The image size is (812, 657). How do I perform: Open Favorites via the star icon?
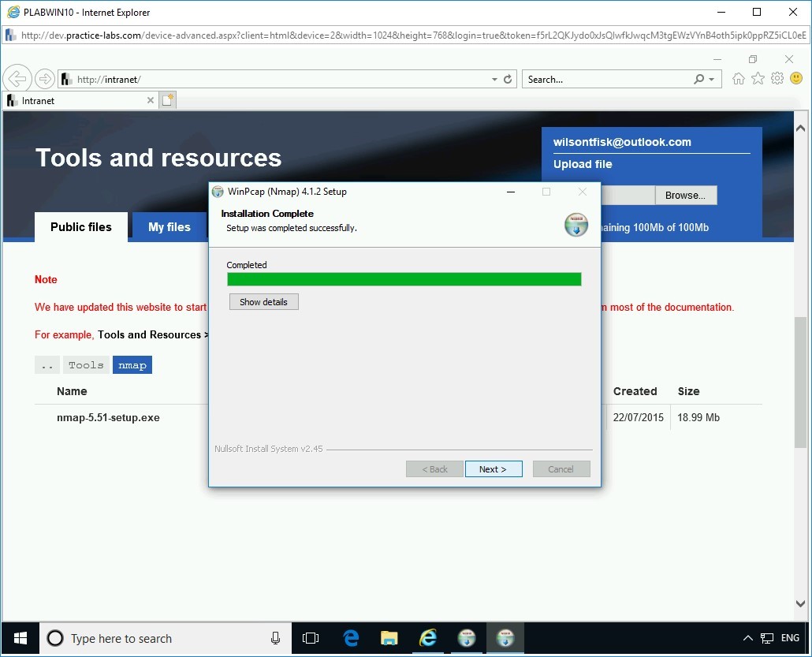tap(758, 78)
